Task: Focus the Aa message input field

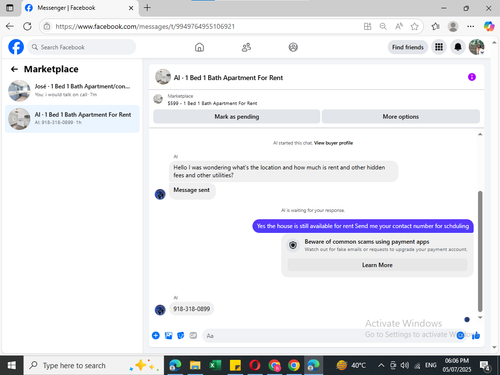Action: 328,336
